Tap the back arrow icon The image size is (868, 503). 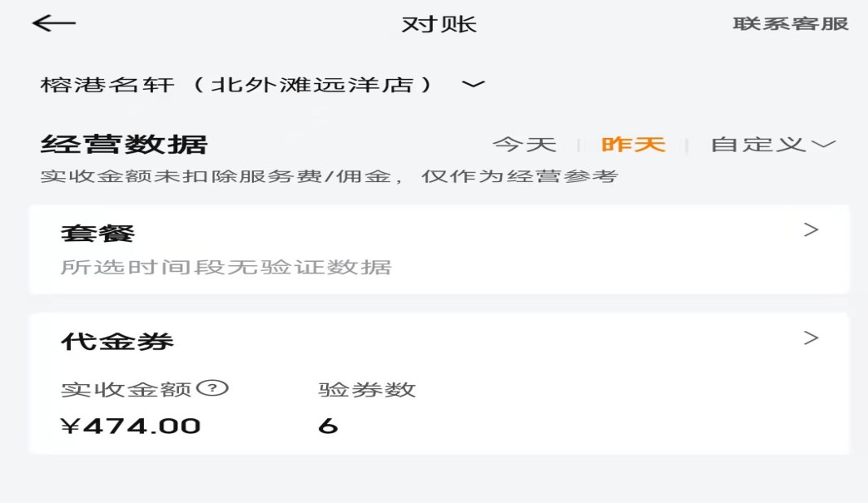pyautogui.click(x=54, y=23)
